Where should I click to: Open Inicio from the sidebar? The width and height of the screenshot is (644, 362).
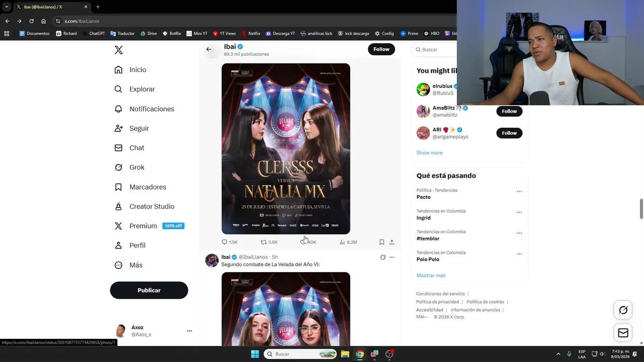click(131, 69)
